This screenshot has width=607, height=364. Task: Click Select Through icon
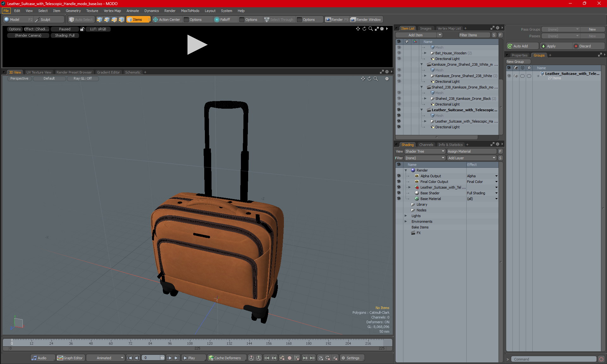(279, 20)
